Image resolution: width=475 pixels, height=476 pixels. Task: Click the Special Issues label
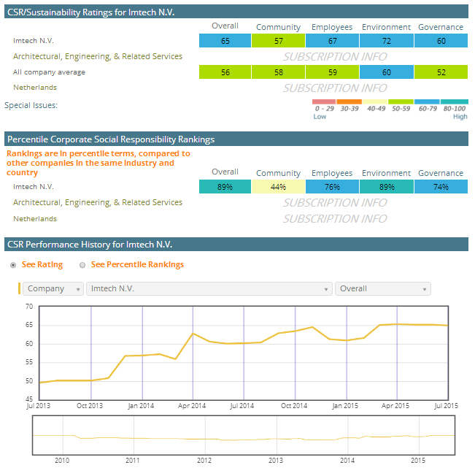click(x=31, y=105)
